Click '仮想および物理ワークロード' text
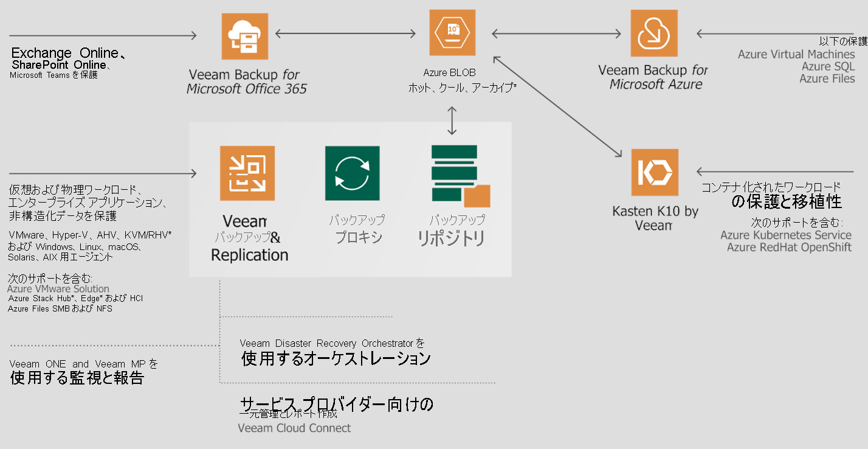This screenshot has height=449, width=868. 75,189
